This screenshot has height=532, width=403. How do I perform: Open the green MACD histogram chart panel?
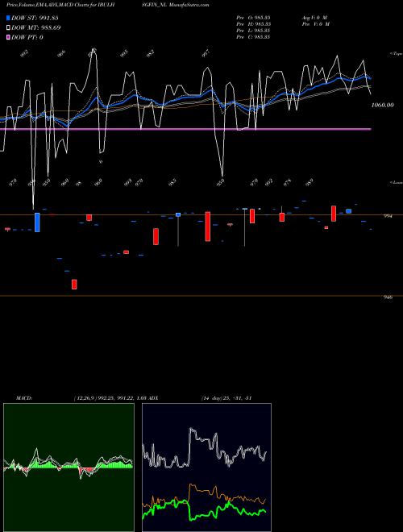(x=69, y=468)
